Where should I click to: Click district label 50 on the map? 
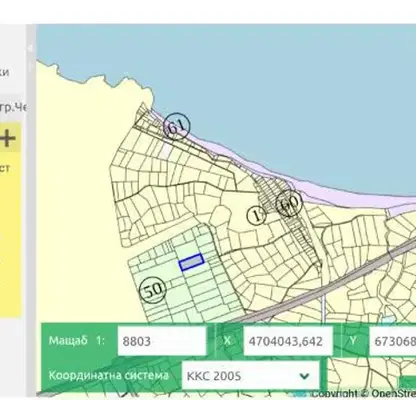point(153,290)
